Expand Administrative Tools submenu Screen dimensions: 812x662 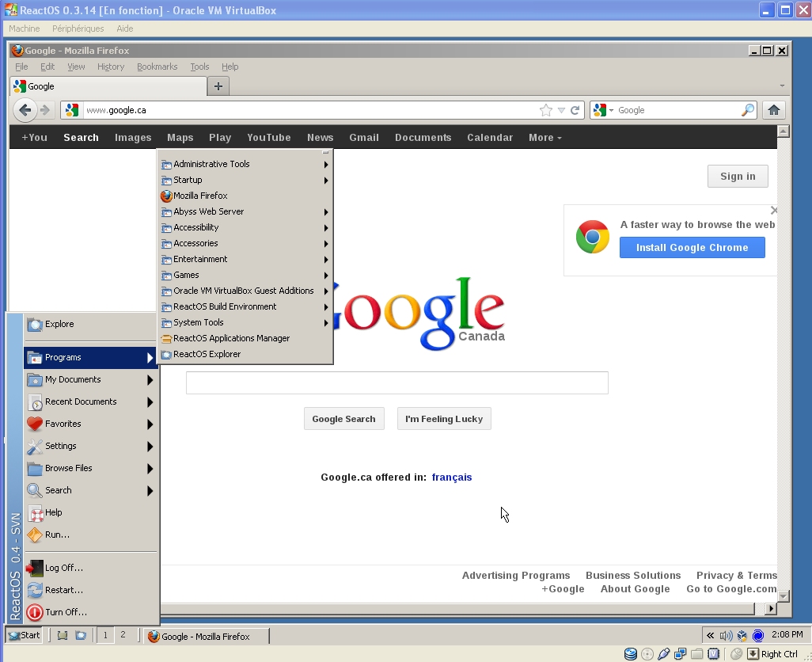(x=245, y=164)
